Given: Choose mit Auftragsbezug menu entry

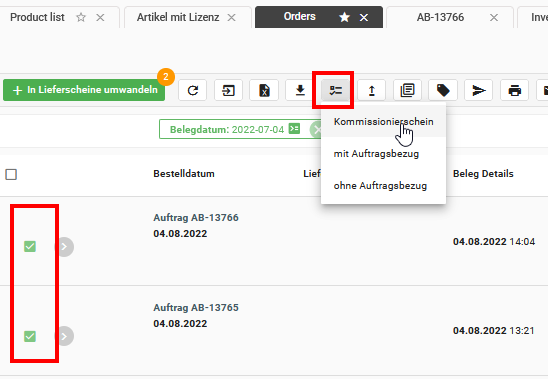Looking at the screenshot, I should pyautogui.click(x=383, y=153).
